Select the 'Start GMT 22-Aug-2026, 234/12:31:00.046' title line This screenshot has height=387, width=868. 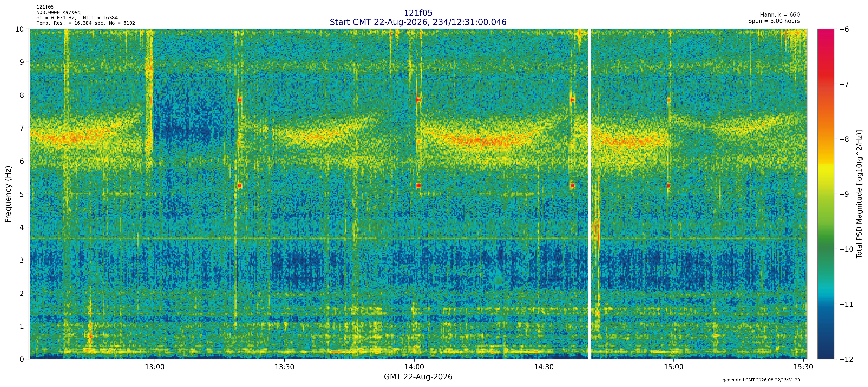(418, 22)
